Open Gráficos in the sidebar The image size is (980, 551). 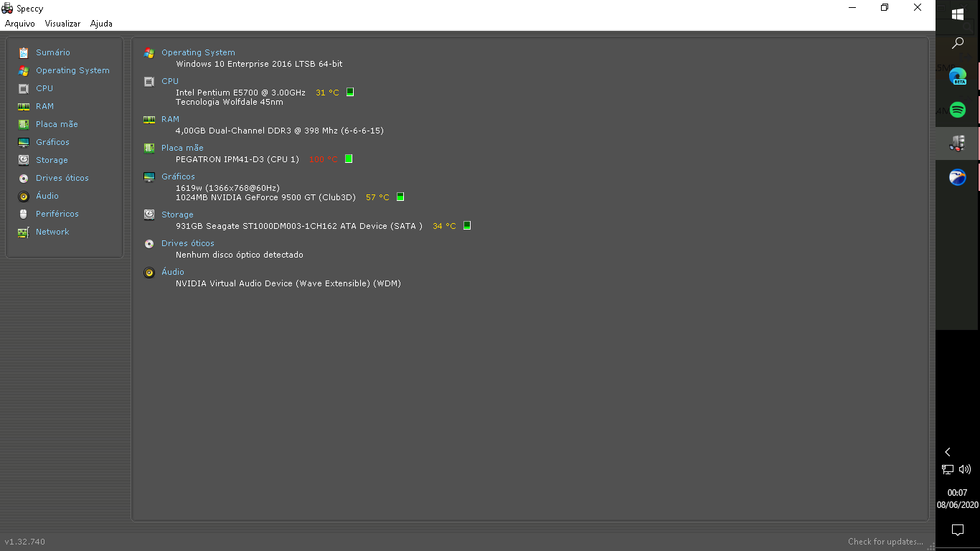tap(52, 142)
